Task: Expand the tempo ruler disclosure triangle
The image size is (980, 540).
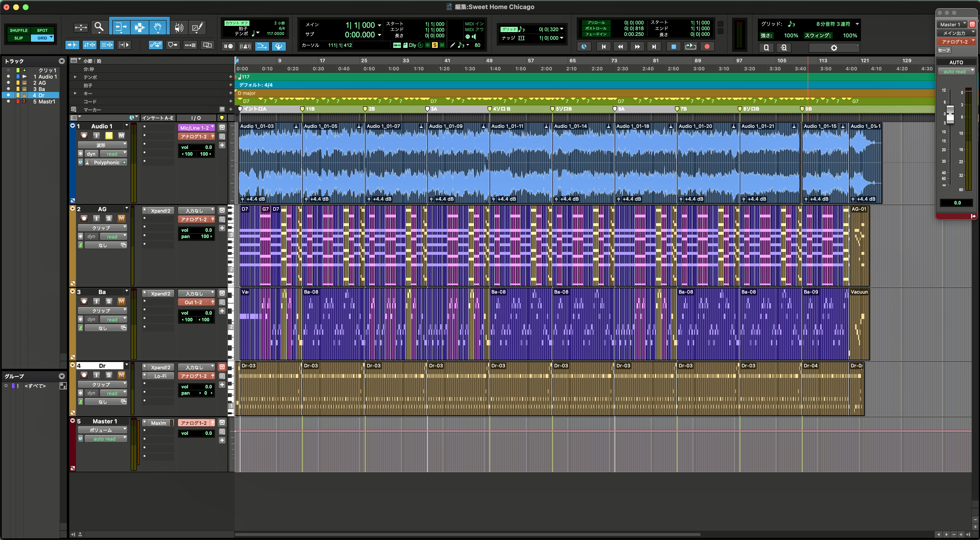Action: [x=75, y=77]
